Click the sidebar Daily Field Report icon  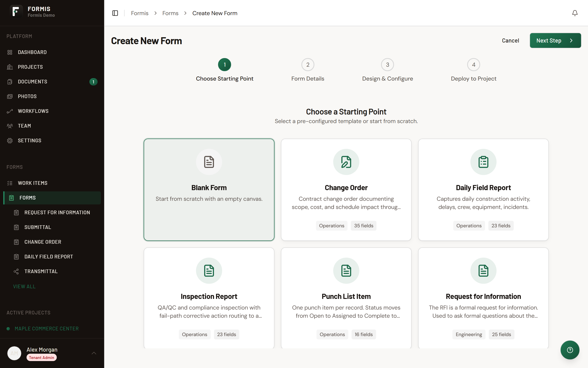pyautogui.click(x=16, y=257)
